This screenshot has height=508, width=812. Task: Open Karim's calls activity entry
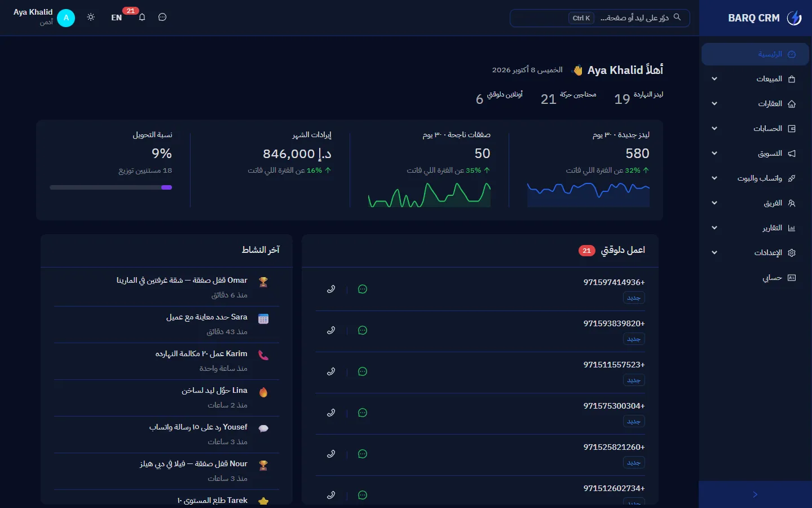coord(167,361)
